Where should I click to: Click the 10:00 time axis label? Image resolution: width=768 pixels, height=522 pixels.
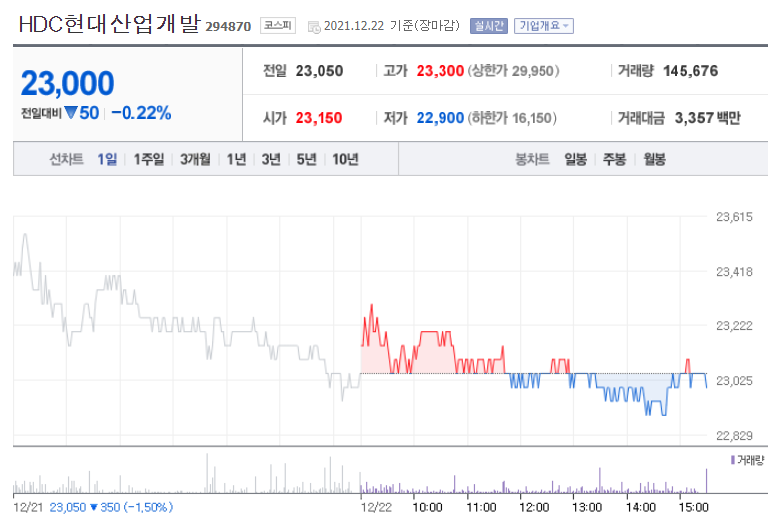[x=428, y=507]
